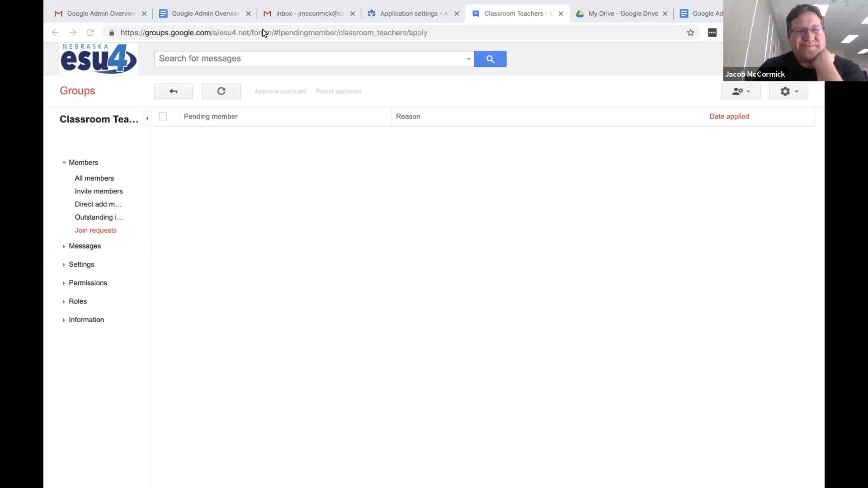
Task: Collapse the left sidebar arrow
Action: point(147,118)
